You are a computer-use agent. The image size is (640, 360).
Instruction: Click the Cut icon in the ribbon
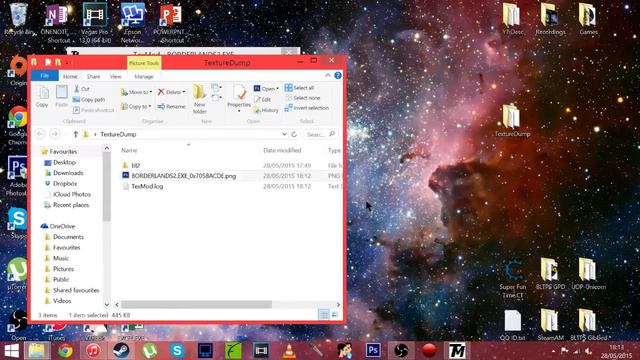tap(77, 89)
